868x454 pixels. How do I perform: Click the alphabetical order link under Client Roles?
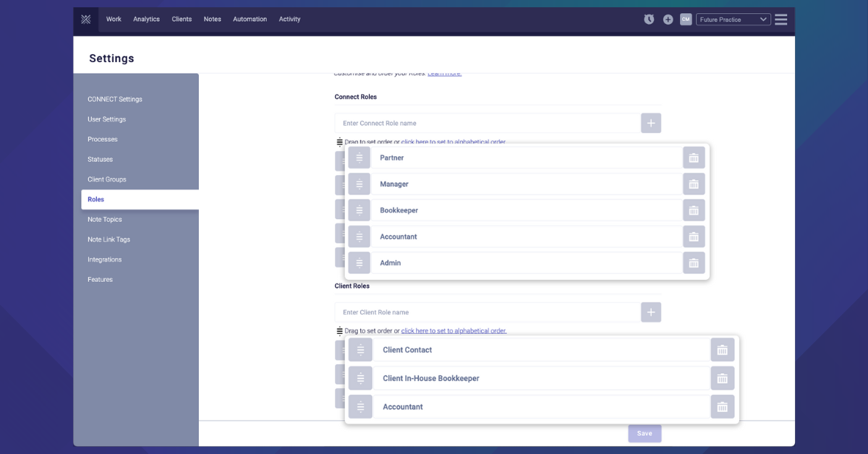(x=454, y=330)
